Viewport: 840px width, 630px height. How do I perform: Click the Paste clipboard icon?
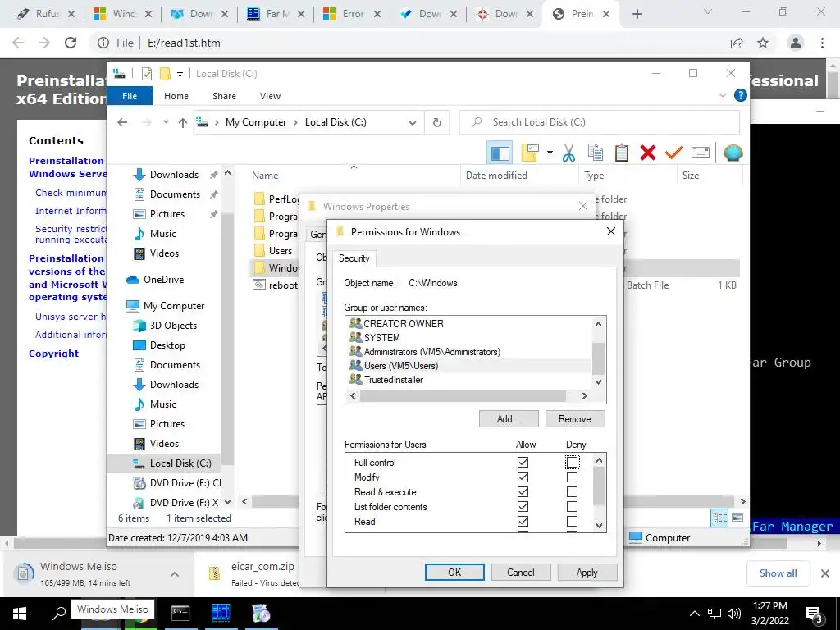tap(622, 153)
